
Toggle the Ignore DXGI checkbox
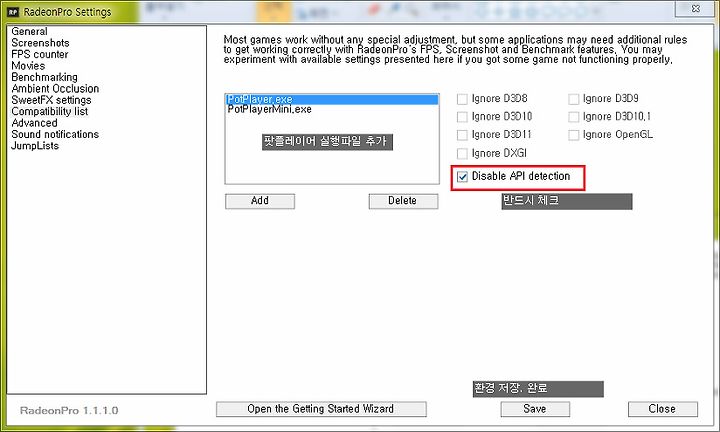462,153
